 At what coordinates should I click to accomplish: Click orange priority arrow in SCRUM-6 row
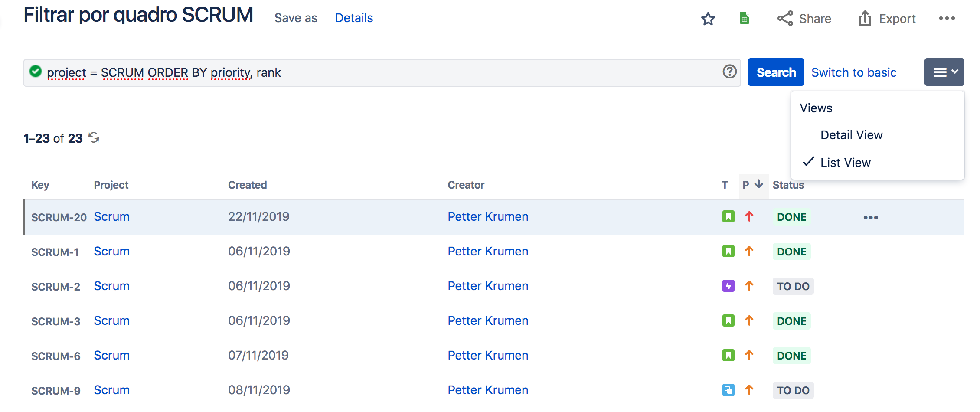(x=749, y=355)
